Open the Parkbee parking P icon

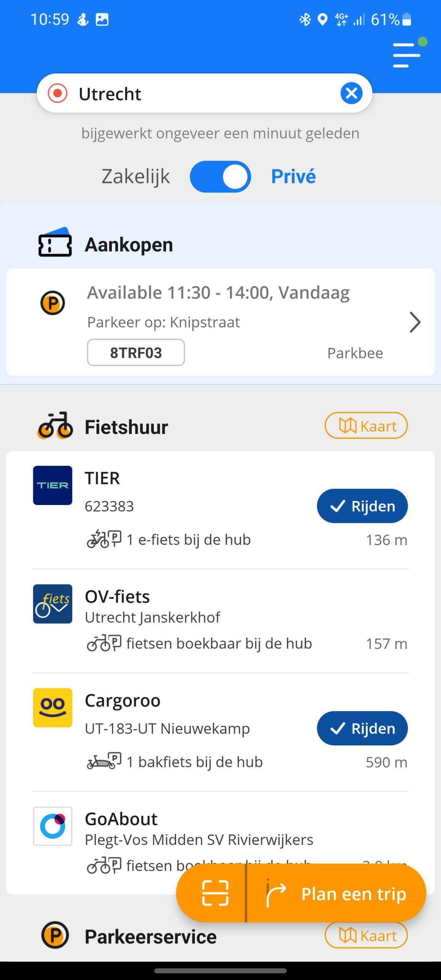point(53,303)
